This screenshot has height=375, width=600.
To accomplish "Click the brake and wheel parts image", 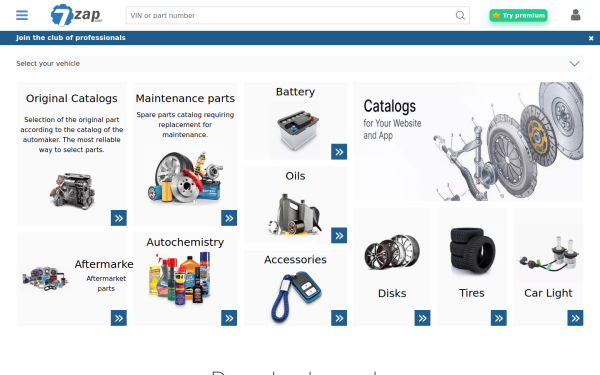I will click(x=185, y=177).
